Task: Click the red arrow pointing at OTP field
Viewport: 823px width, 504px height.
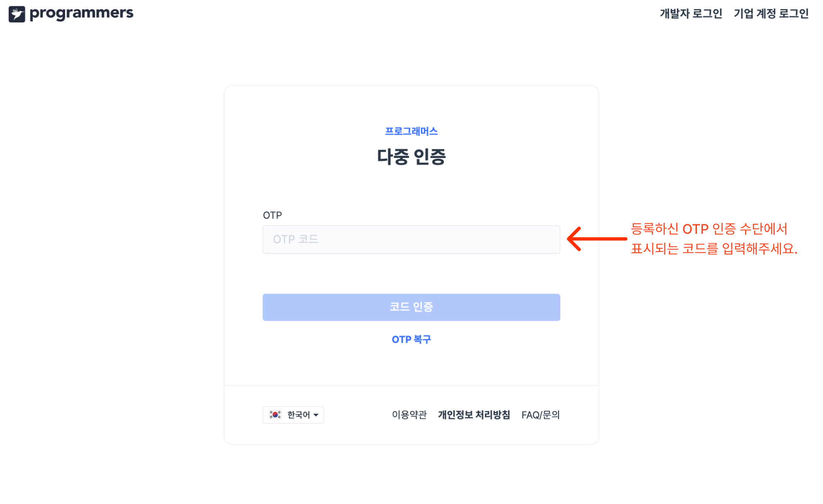Action: point(597,239)
